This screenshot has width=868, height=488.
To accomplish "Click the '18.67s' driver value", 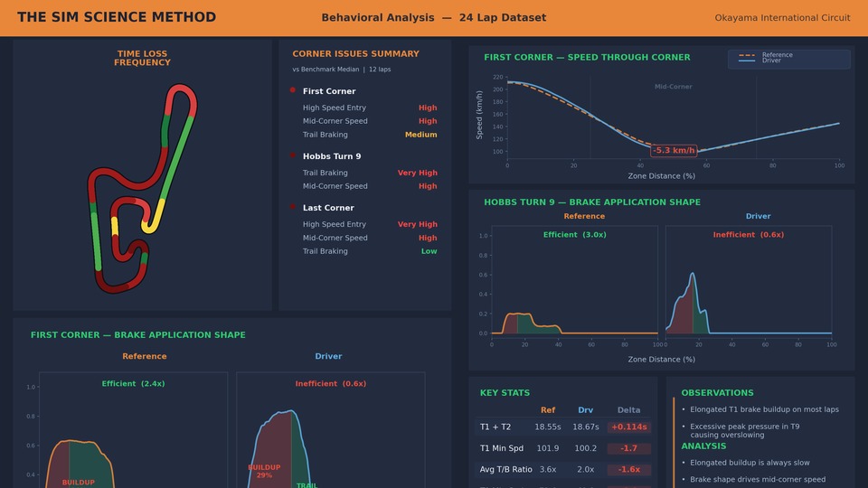I will [x=586, y=427].
